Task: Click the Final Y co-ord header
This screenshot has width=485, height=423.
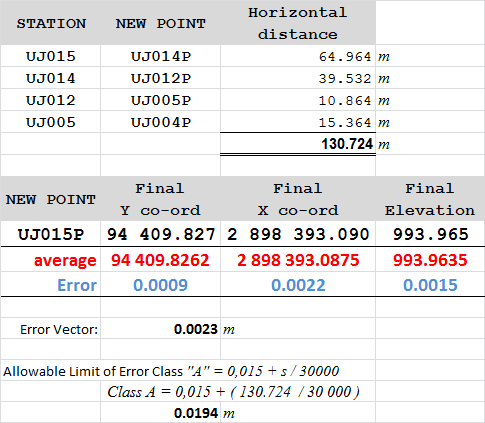Action: (160, 199)
